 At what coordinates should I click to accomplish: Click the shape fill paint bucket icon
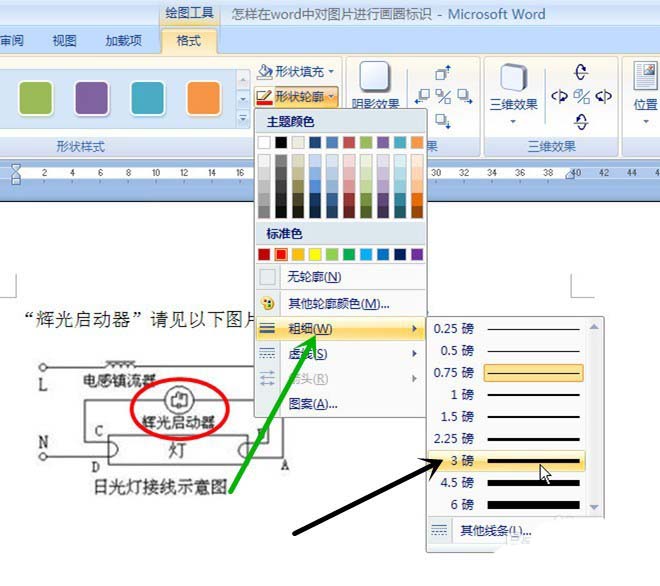(265, 72)
